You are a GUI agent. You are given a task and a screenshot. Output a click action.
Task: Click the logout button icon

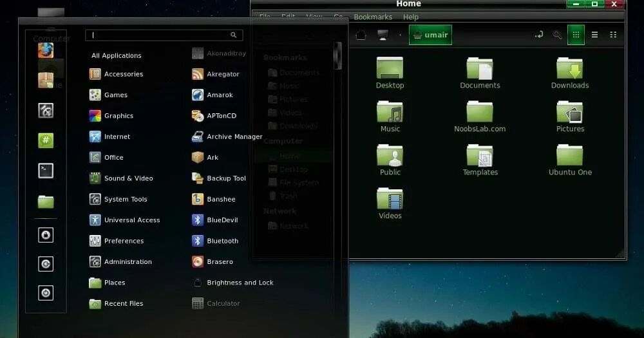[46, 264]
